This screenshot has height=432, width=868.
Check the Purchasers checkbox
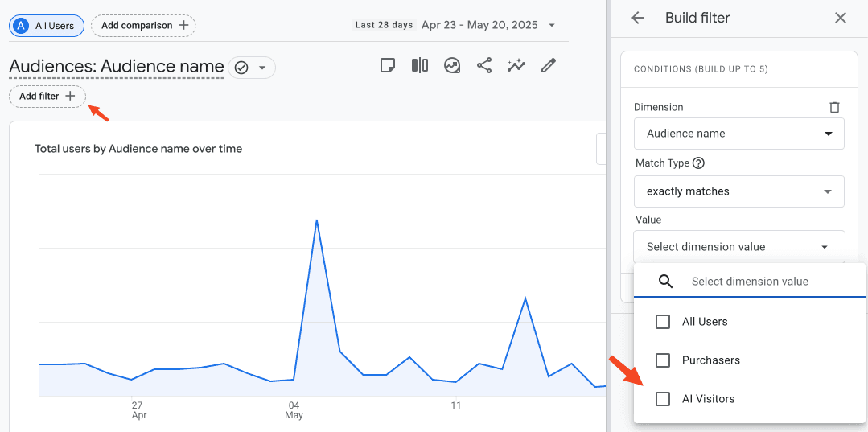(663, 360)
